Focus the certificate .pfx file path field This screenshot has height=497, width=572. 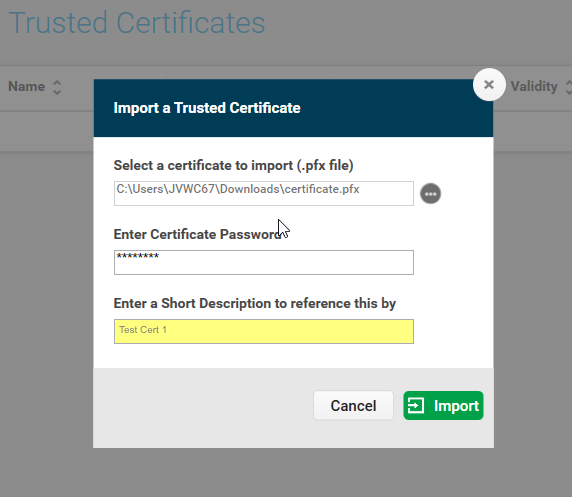(264, 193)
